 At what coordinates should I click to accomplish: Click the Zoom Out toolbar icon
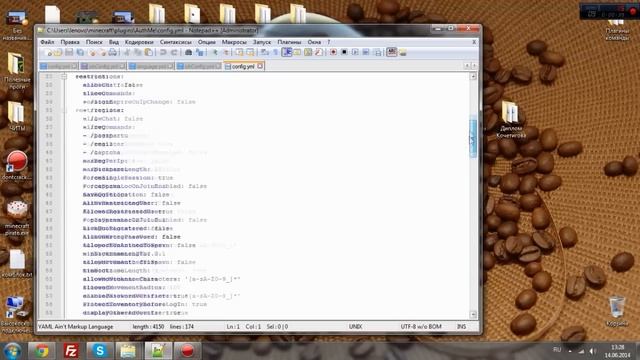click(x=225, y=52)
